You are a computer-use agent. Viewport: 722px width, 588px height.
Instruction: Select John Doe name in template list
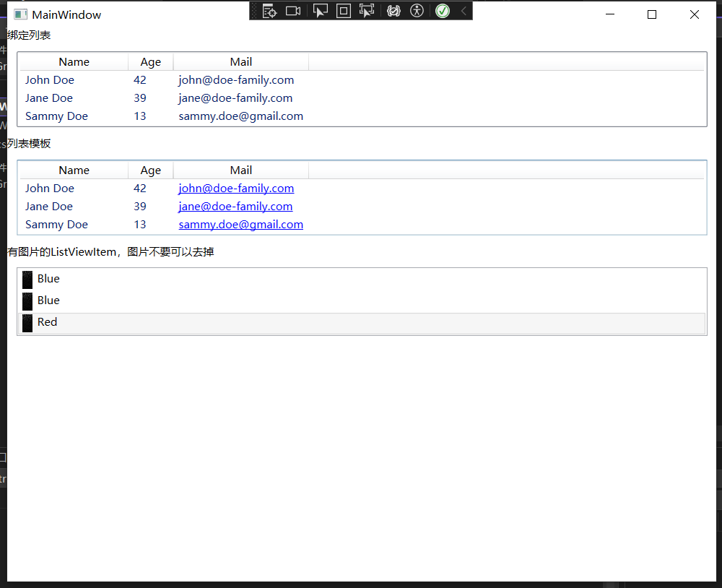[50, 189]
